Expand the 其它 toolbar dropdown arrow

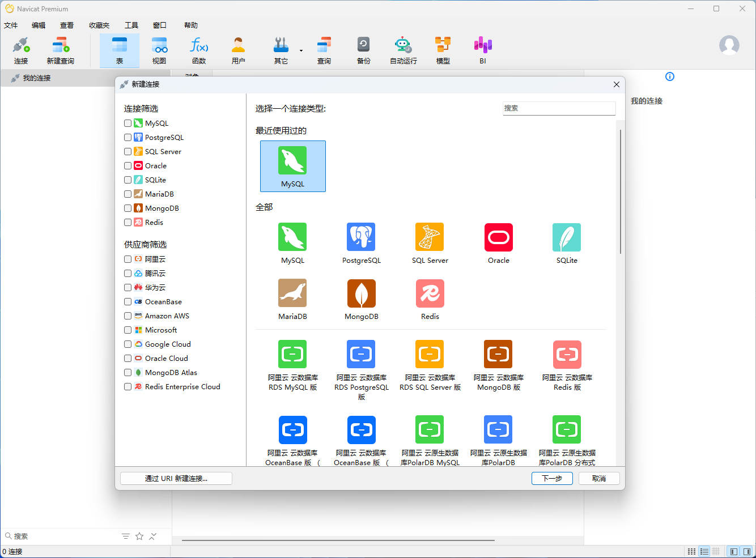click(x=301, y=51)
